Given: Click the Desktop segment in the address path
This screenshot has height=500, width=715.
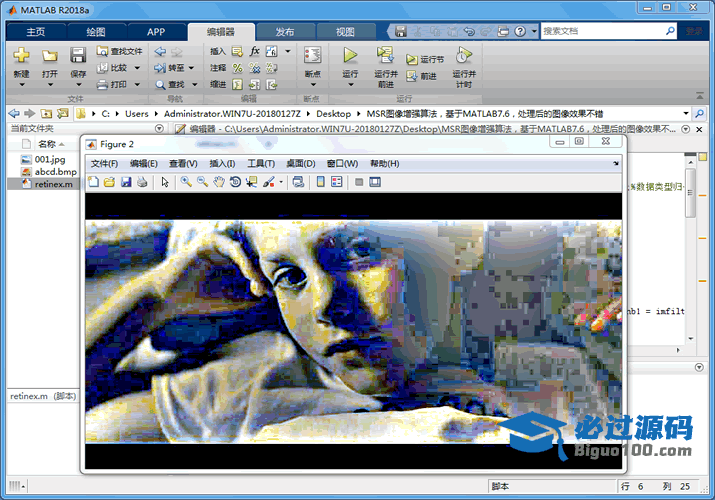Looking at the screenshot, I should (333, 113).
